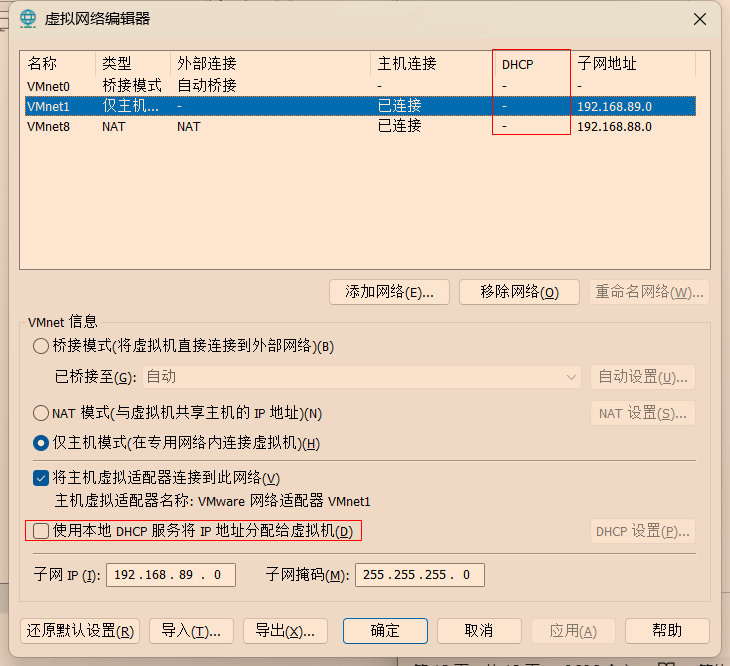Click the 导出(X)... button
This screenshot has height=666, width=730.
click(285, 631)
